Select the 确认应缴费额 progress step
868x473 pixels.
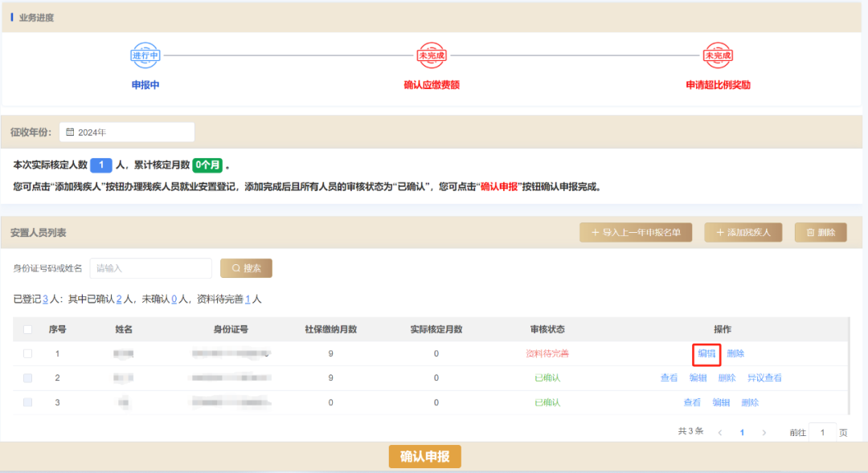(x=432, y=83)
